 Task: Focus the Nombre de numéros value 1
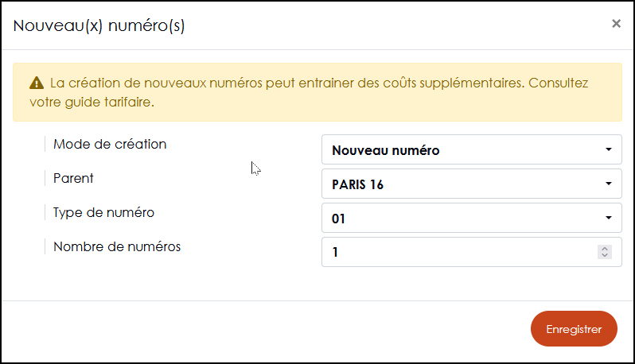471,252
